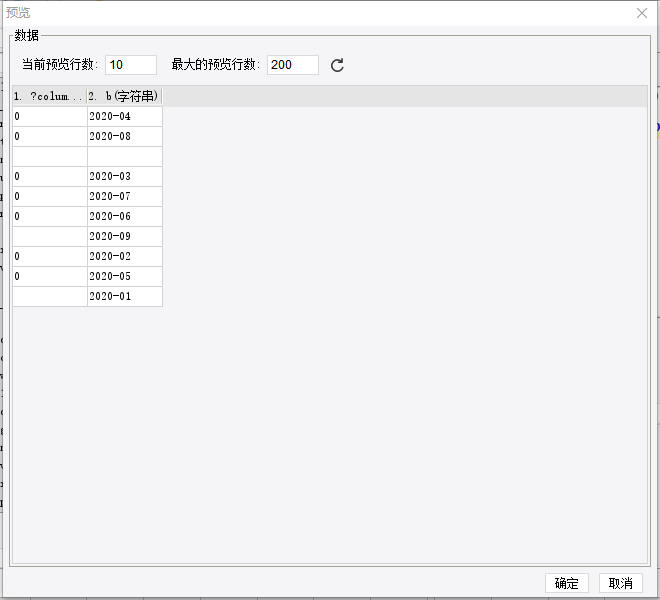Click the 0 cell beside 2020-06
Screen dimensions: 660x600
50,216
